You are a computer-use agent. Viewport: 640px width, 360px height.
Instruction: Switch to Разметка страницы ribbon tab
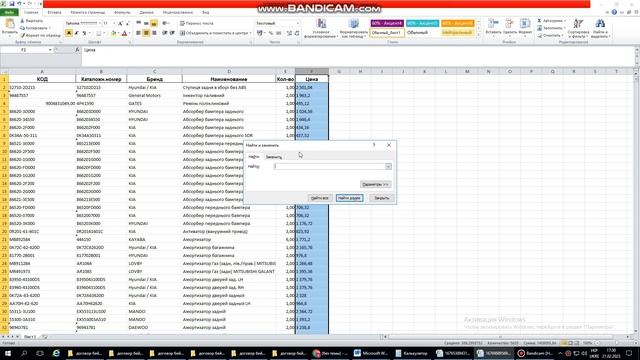[88, 13]
